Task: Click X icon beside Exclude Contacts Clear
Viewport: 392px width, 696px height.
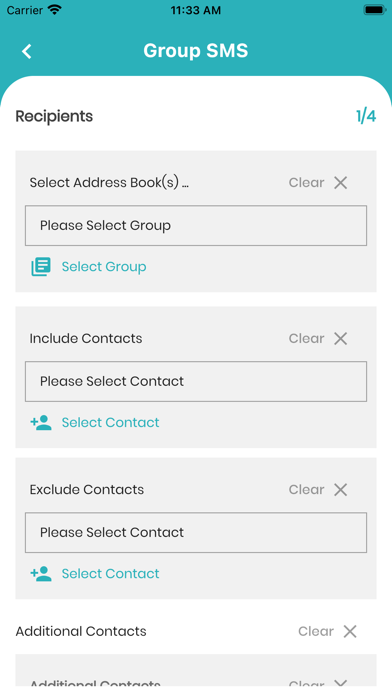Action: 341,490
